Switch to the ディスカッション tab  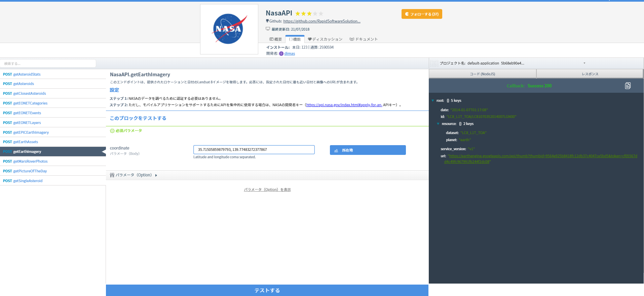click(325, 39)
